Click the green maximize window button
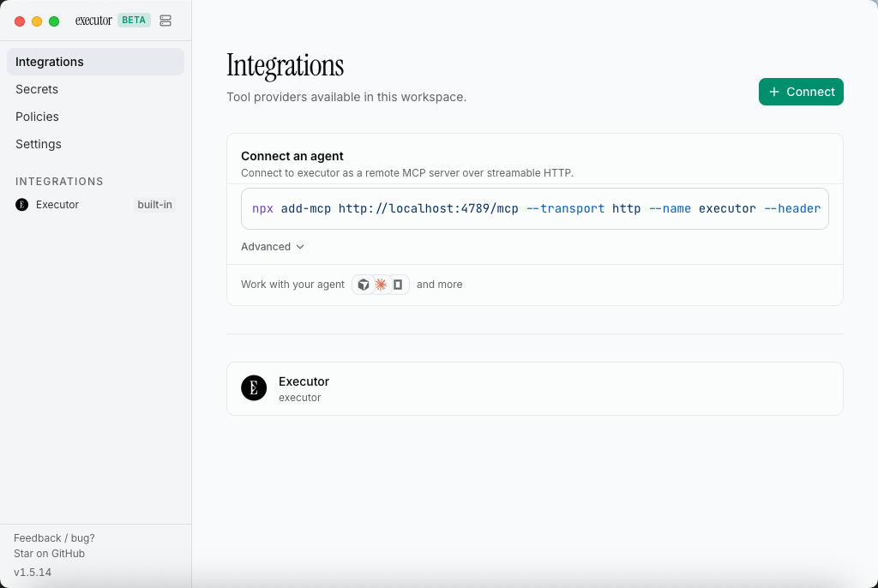The image size is (878, 588). [54, 21]
